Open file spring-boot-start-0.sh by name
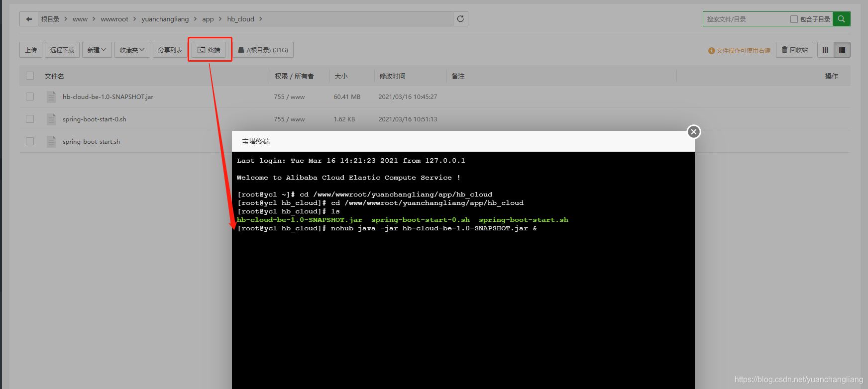This screenshot has width=868, height=389. click(x=95, y=119)
